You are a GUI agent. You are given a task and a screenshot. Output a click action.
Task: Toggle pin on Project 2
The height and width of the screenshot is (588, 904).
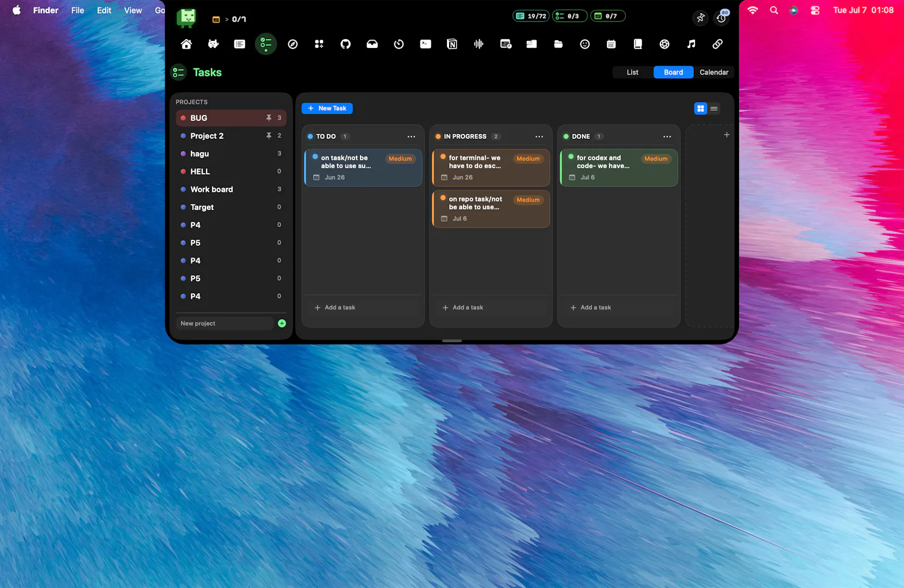pos(269,136)
